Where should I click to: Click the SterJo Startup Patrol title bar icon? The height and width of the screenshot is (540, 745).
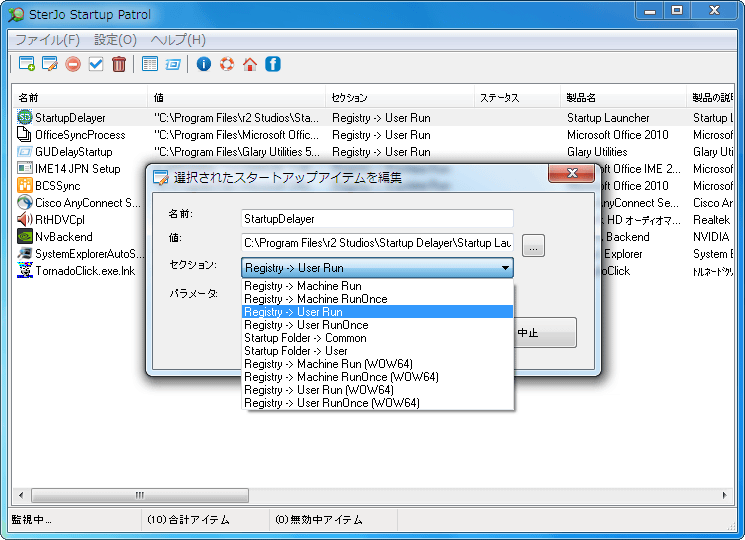tap(16, 14)
